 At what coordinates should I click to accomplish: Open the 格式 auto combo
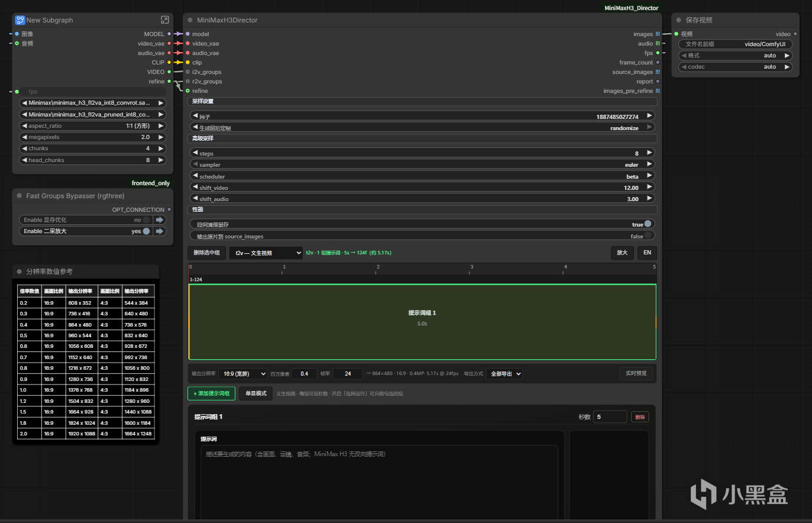coord(735,56)
